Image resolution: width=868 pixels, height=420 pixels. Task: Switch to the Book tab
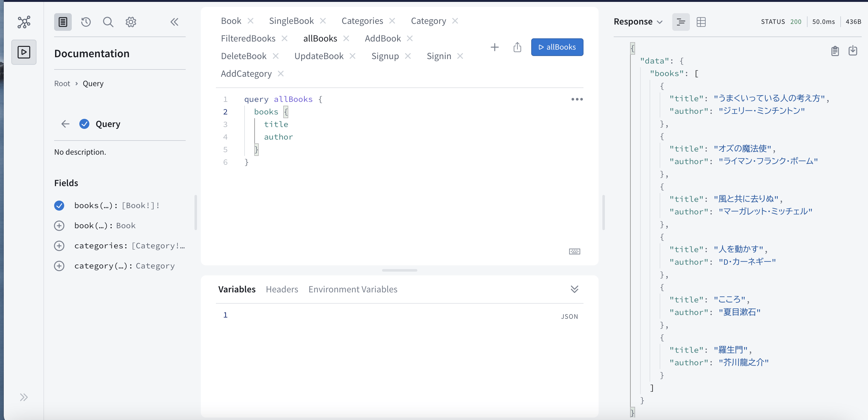tap(231, 21)
